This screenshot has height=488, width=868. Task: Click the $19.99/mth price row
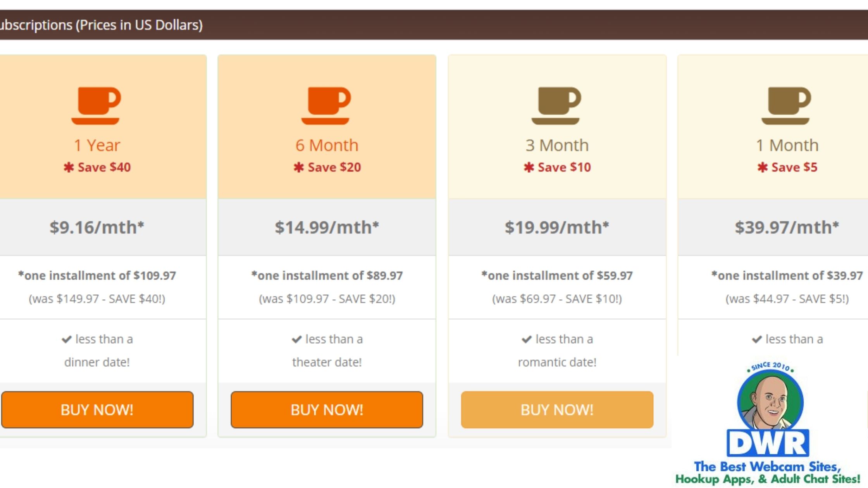[x=557, y=227]
